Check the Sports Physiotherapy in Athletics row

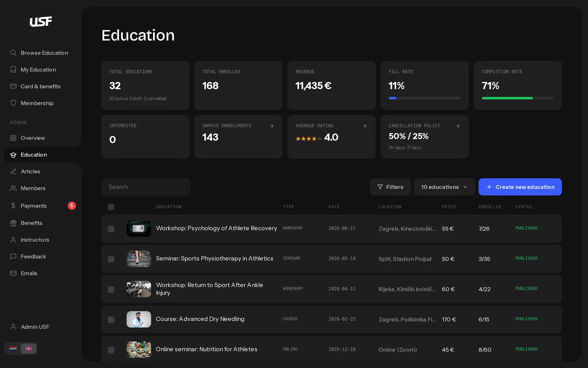(111, 259)
